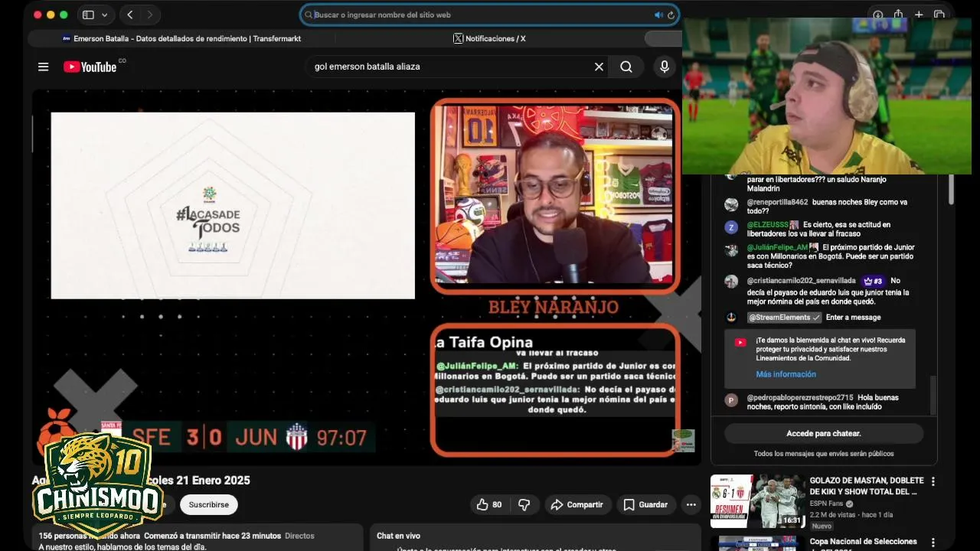Like the video with 80 likes
Image resolution: width=980 pixels, height=551 pixels.
(x=490, y=504)
